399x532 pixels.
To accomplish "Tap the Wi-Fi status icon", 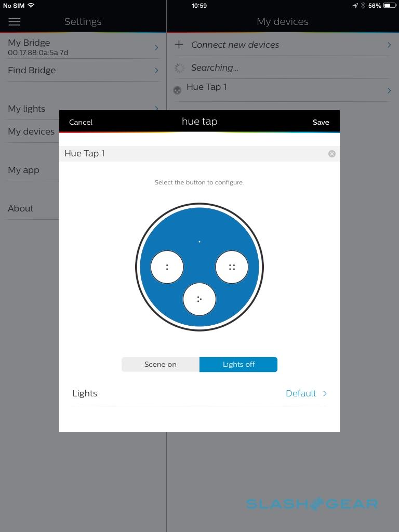I will (x=31, y=5).
